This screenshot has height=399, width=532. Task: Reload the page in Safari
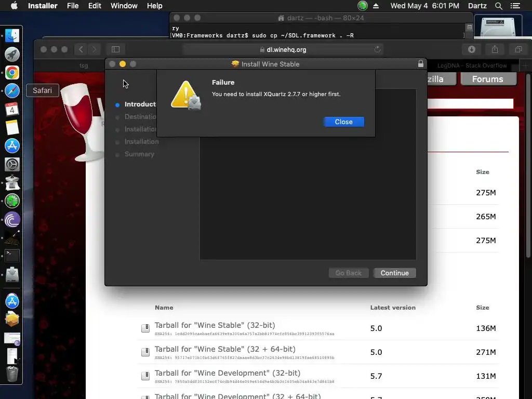click(x=377, y=49)
